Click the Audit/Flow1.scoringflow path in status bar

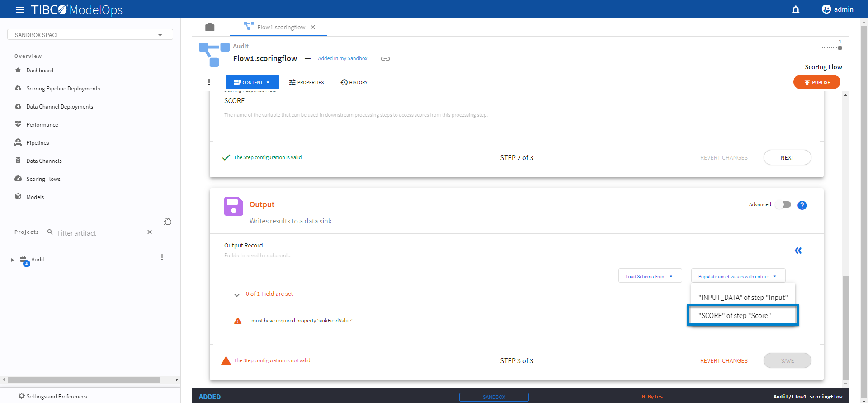click(x=807, y=397)
